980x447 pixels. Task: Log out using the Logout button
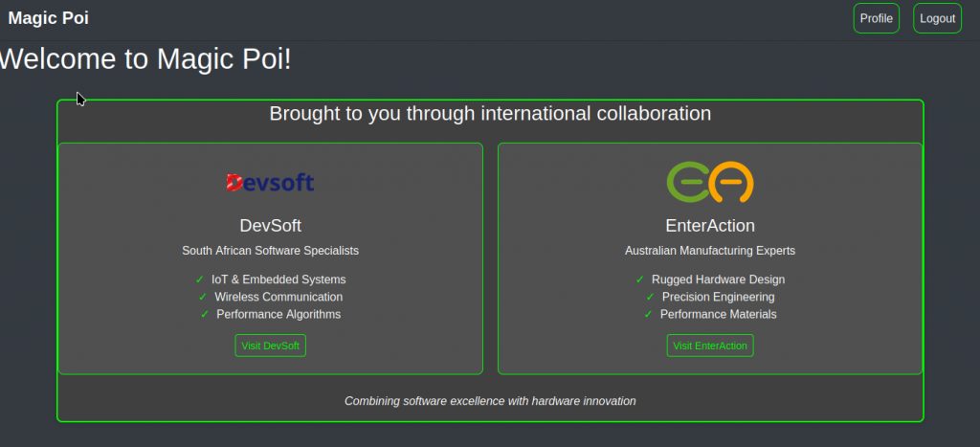coord(938,18)
